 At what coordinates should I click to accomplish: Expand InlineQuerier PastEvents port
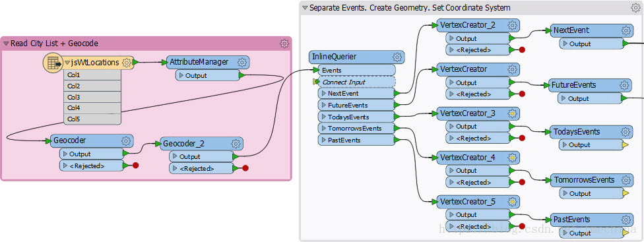[323, 140]
